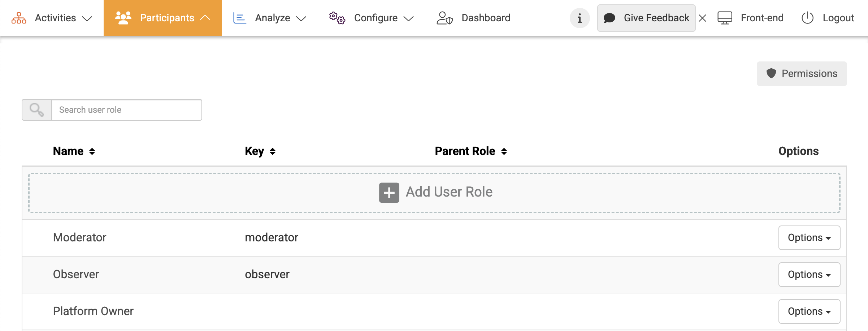This screenshot has height=331, width=868.
Task: Click the Configure gears icon
Action: coord(337,18)
